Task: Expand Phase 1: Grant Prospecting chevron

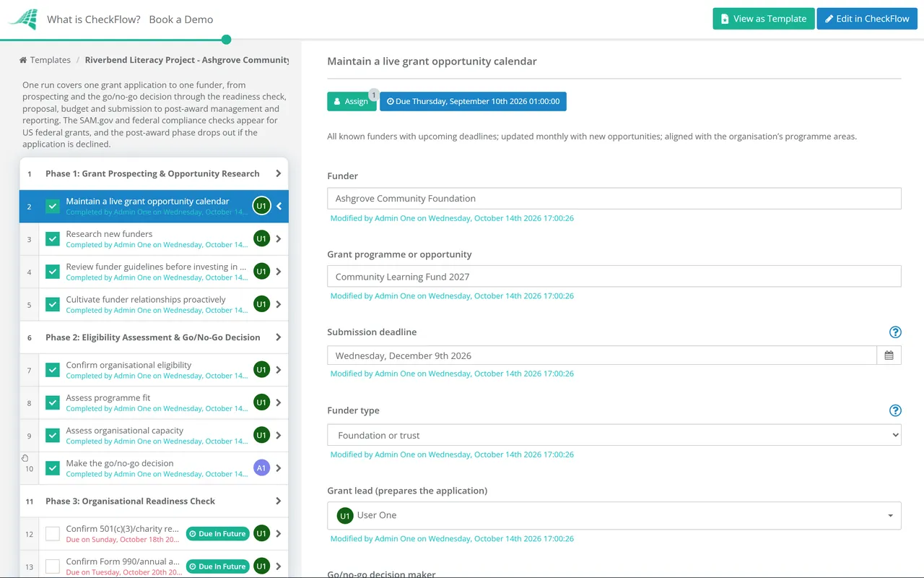Action: point(278,173)
